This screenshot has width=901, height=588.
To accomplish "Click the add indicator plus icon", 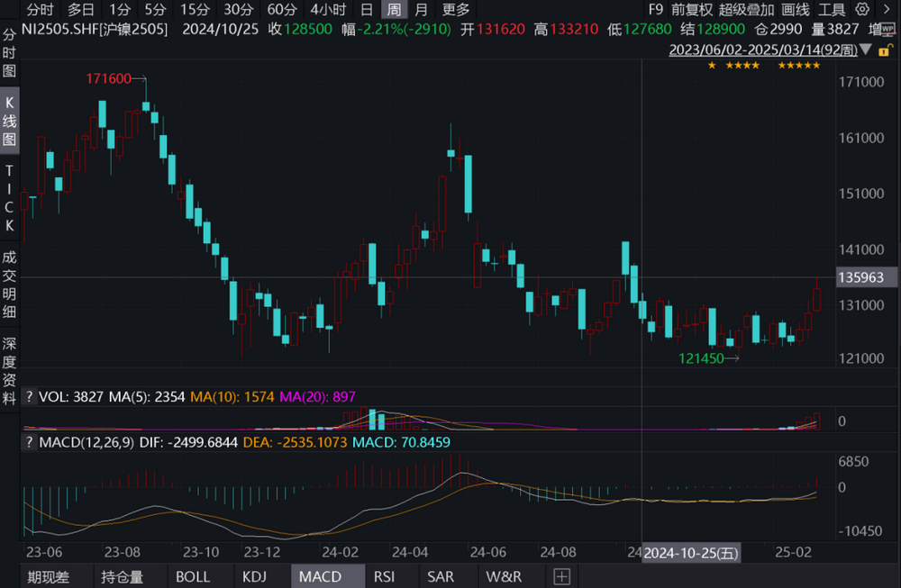I will tap(562, 576).
